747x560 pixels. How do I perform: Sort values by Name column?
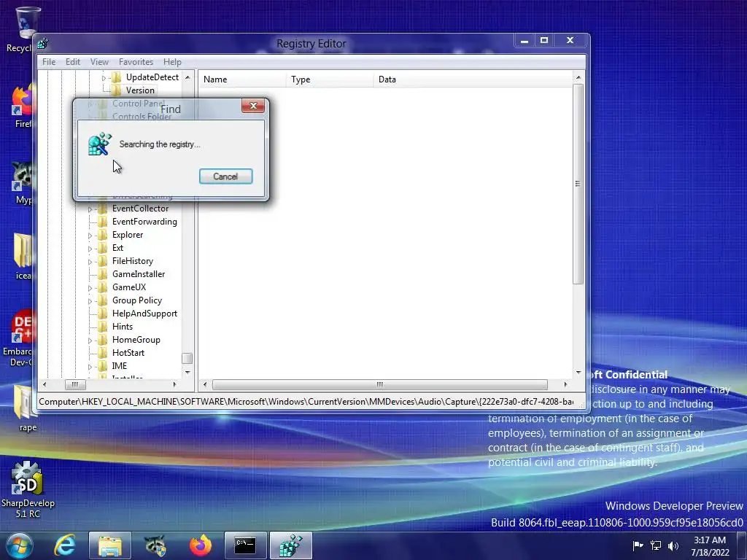tap(242, 79)
